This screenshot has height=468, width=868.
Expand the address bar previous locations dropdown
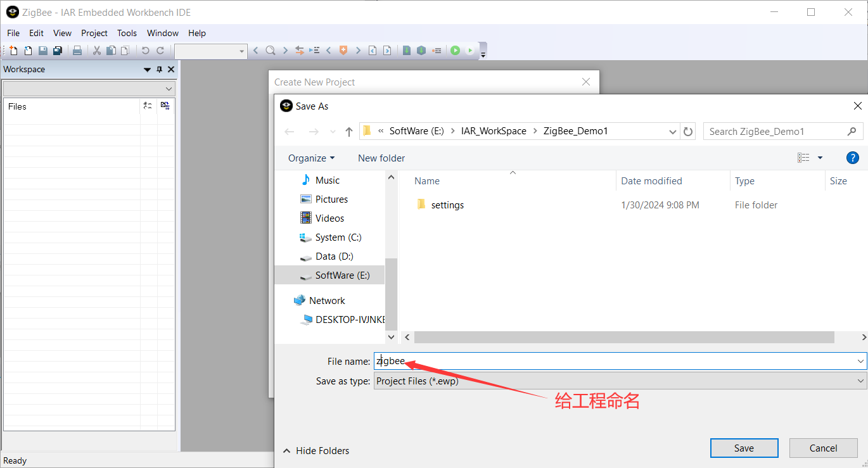[673, 132]
